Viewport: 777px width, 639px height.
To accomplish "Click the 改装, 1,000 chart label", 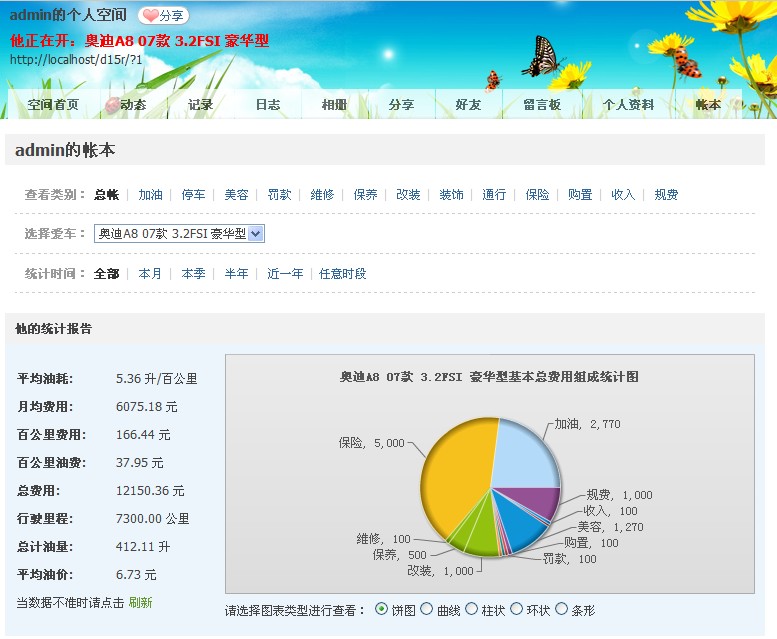I will 441,571.
